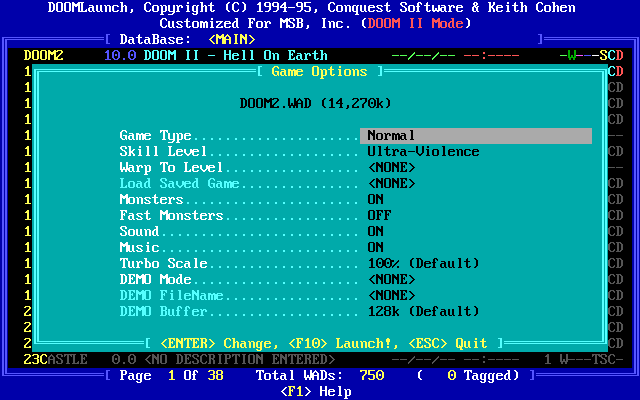
Task: Click the Turbo Scale label
Action: pos(163,263)
